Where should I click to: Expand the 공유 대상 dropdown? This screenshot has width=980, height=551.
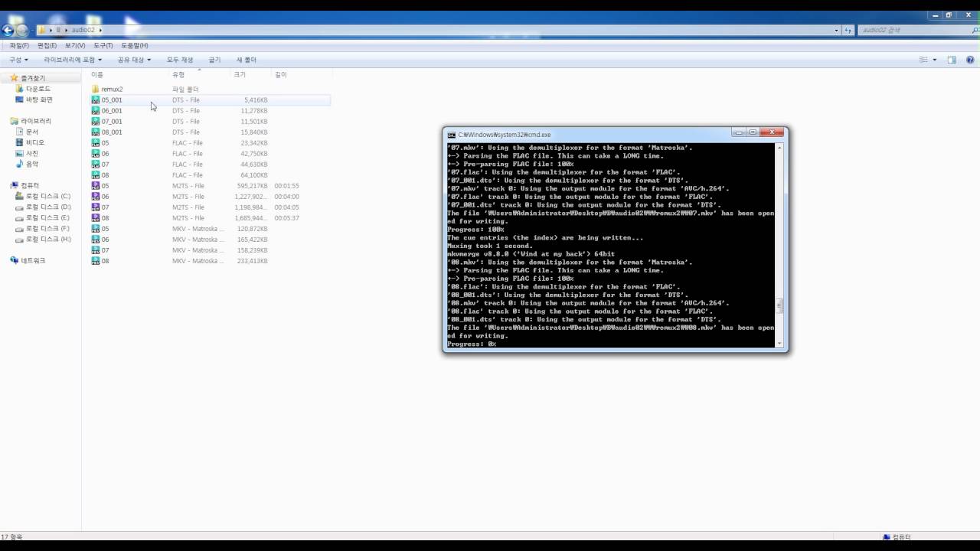134,60
